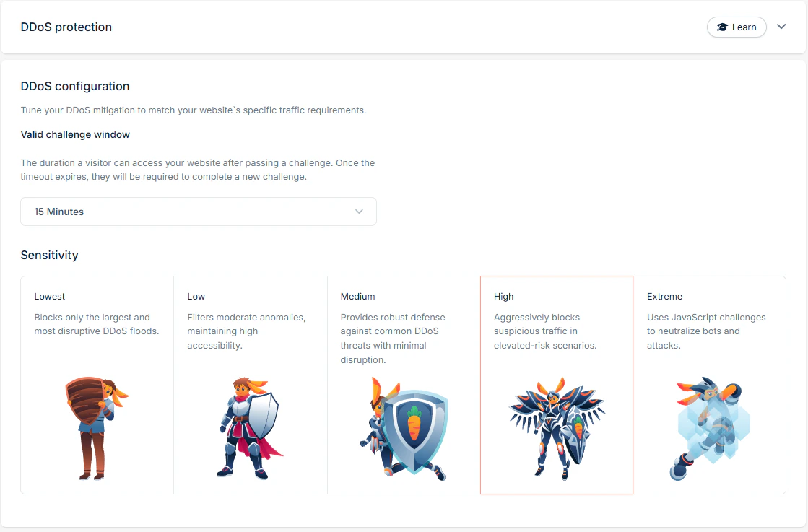
Task: Click the 'Tune your DDoS mitigation' description
Action: point(194,110)
